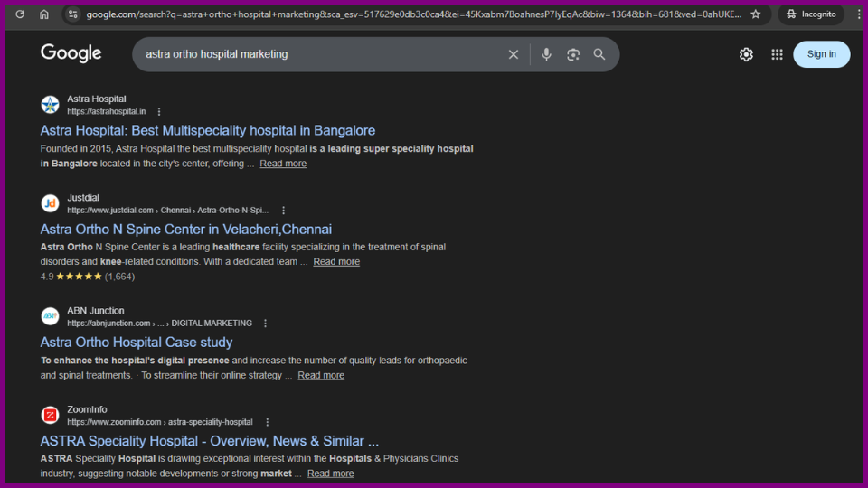Click the ZoomInfo site name

click(87, 409)
